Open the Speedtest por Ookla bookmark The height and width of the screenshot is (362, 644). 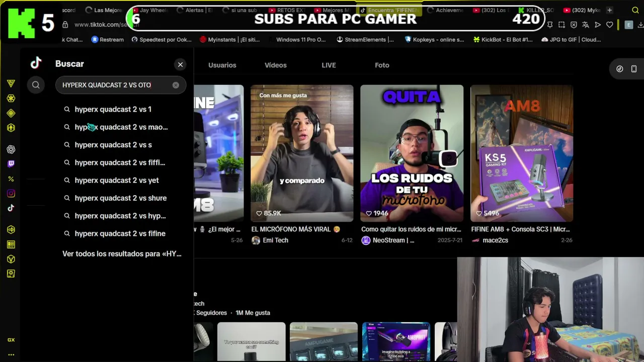[x=162, y=40]
